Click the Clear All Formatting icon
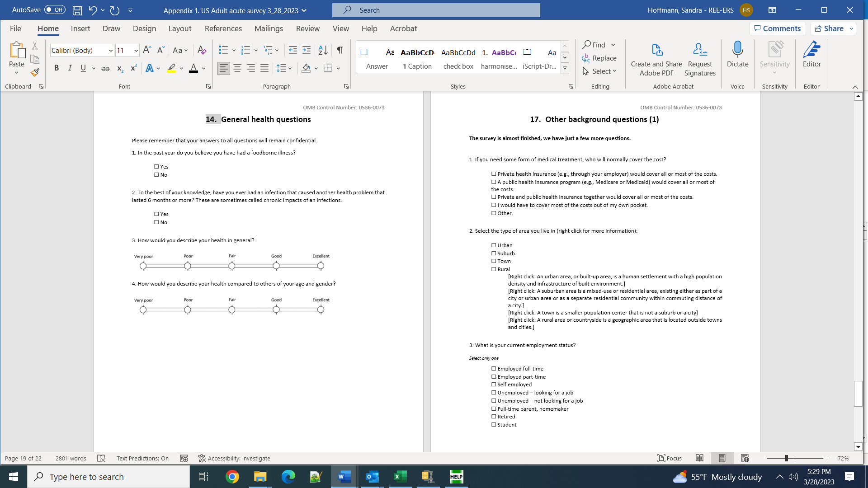 point(202,50)
